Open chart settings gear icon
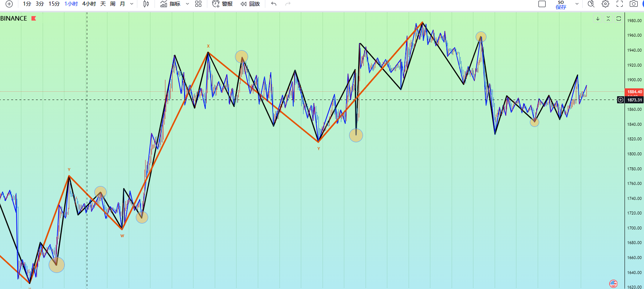 (x=605, y=4)
